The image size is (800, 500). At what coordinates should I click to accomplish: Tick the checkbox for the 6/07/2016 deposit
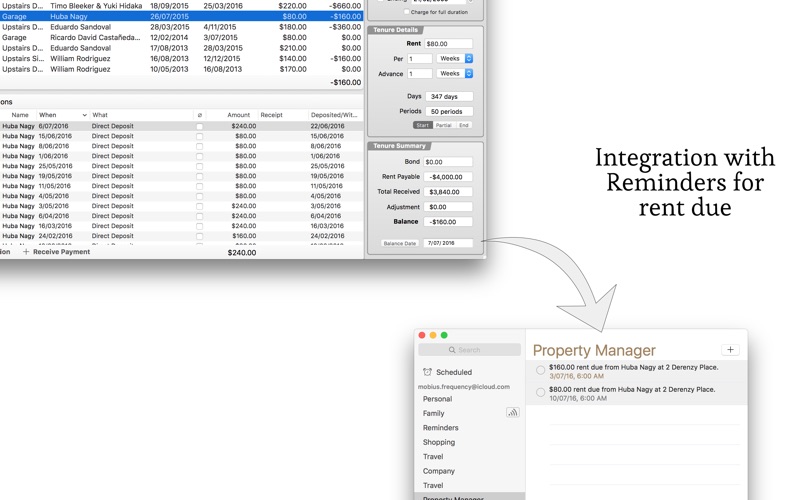point(199,127)
